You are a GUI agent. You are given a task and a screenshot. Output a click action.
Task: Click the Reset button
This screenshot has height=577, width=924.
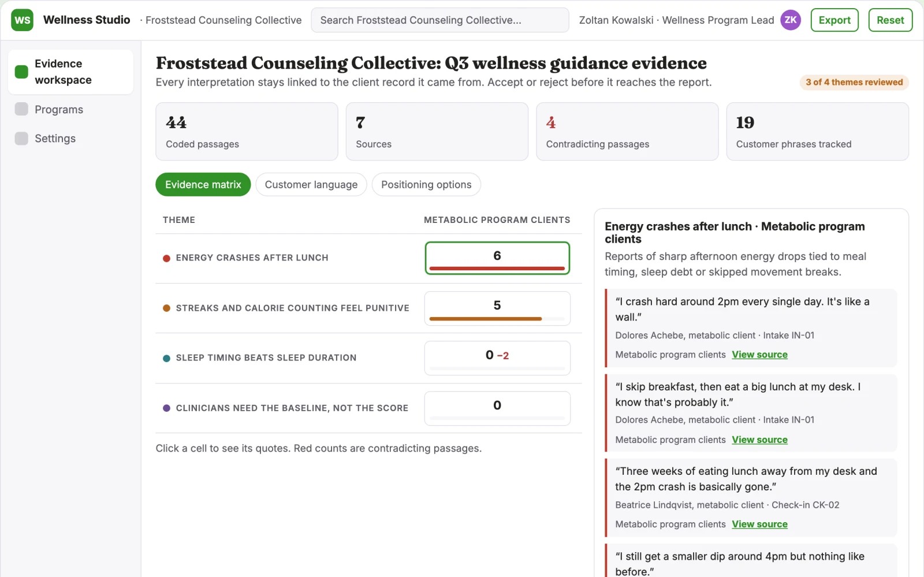890,20
